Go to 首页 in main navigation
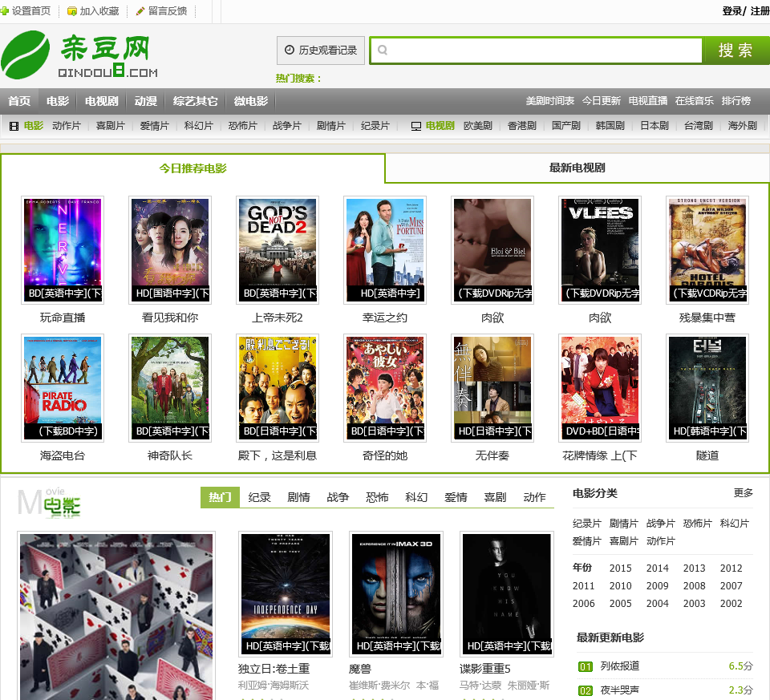The image size is (770, 700). click(x=19, y=101)
